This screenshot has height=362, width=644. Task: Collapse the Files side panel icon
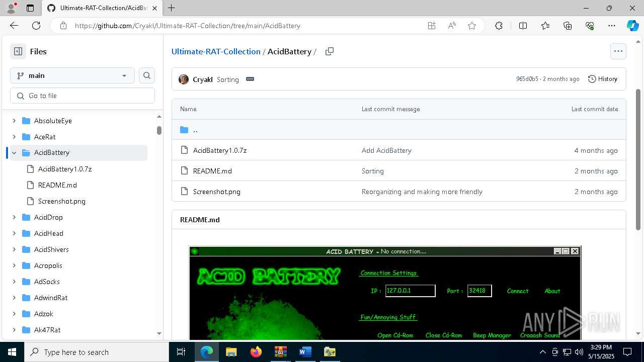click(x=18, y=51)
